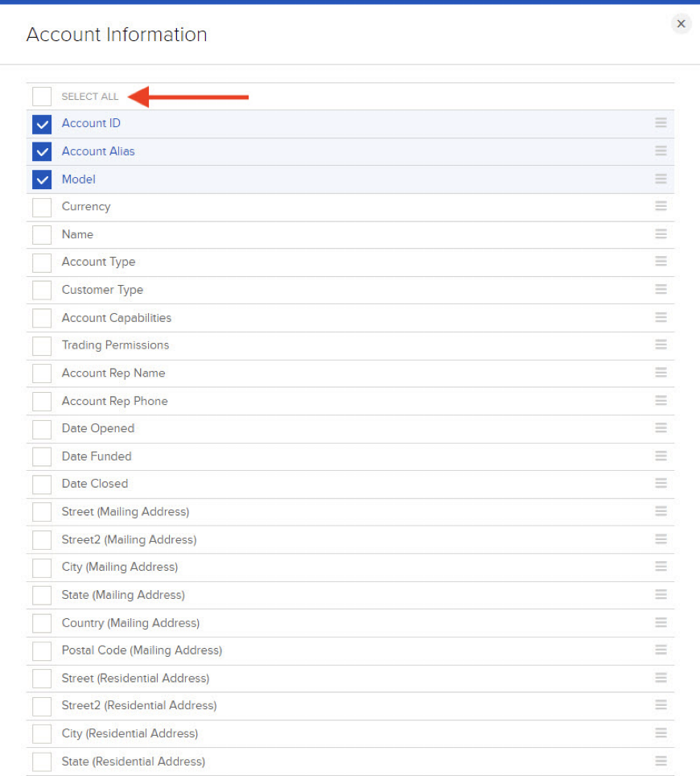This screenshot has width=700, height=776.
Task: Tick the Account Capabilities checkbox
Action: click(42, 318)
